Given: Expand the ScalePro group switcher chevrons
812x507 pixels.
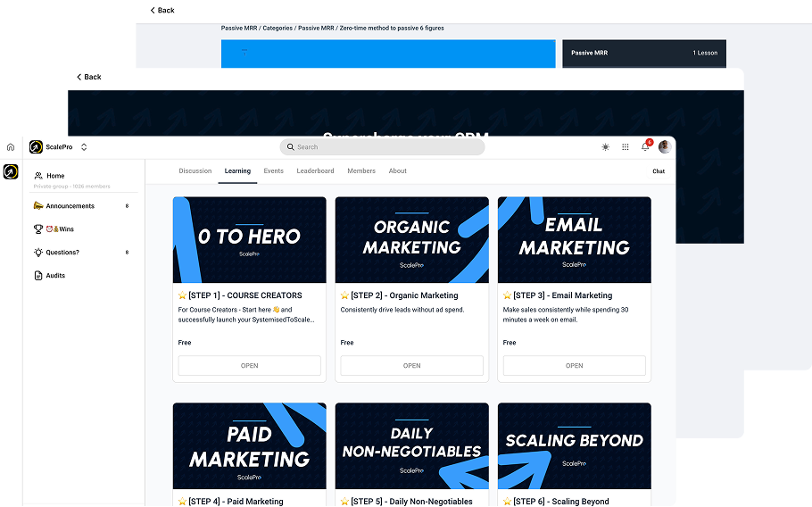Looking at the screenshot, I should pyautogui.click(x=84, y=147).
